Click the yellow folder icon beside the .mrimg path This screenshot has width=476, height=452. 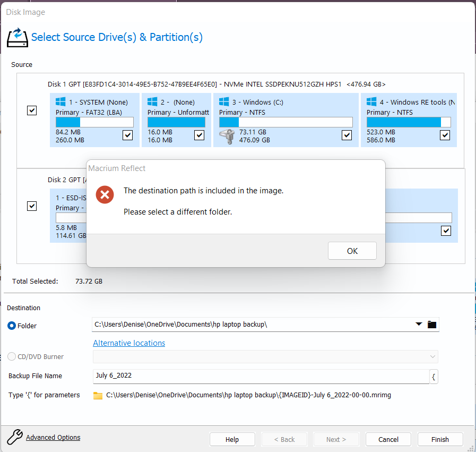point(98,395)
